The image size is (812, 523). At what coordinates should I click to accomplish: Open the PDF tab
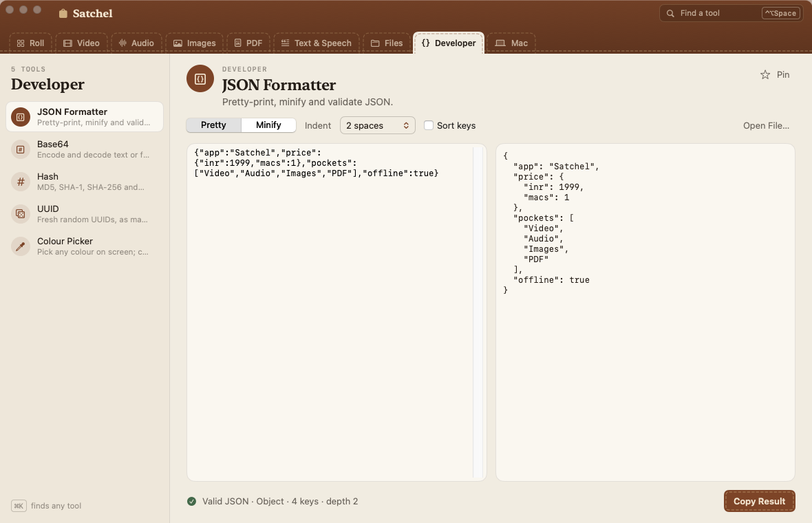point(248,43)
